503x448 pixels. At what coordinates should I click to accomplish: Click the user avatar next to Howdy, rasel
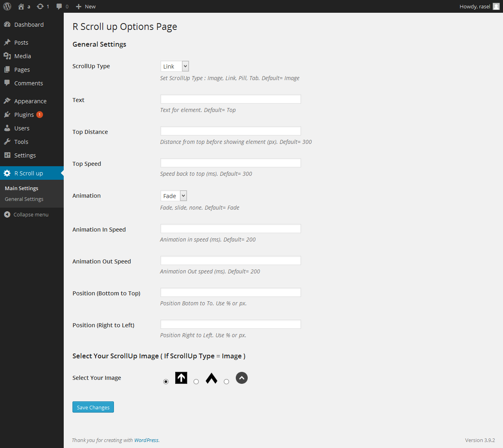pos(496,6)
